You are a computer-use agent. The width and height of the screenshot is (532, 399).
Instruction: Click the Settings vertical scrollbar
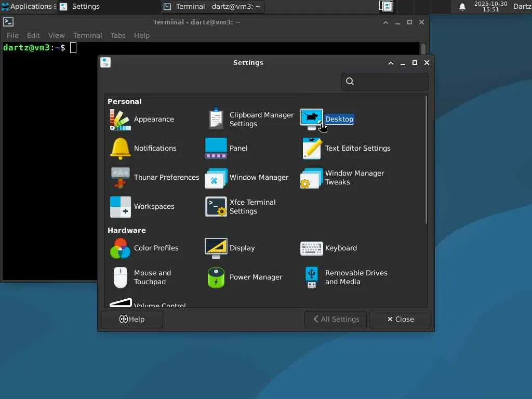426,159
